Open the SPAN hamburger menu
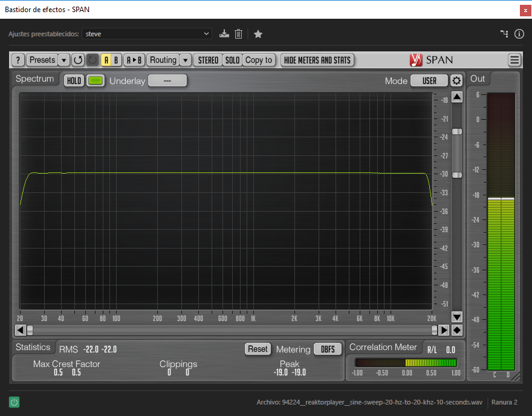 coord(514,60)
